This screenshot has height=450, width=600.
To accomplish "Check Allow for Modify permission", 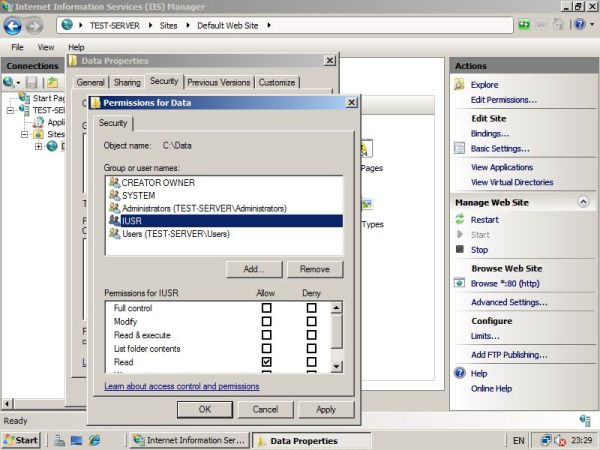I will tap(266, 321).
